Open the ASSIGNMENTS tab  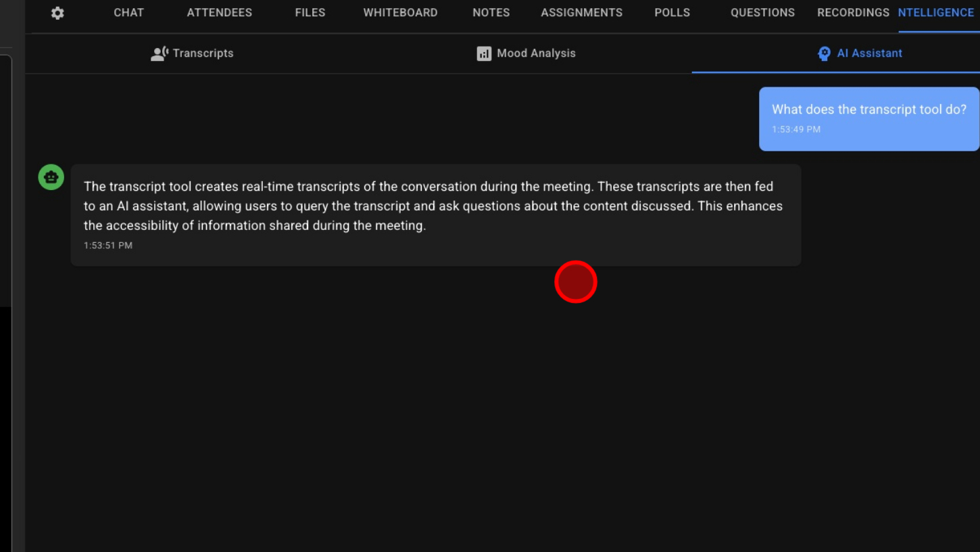coord(581,13)
